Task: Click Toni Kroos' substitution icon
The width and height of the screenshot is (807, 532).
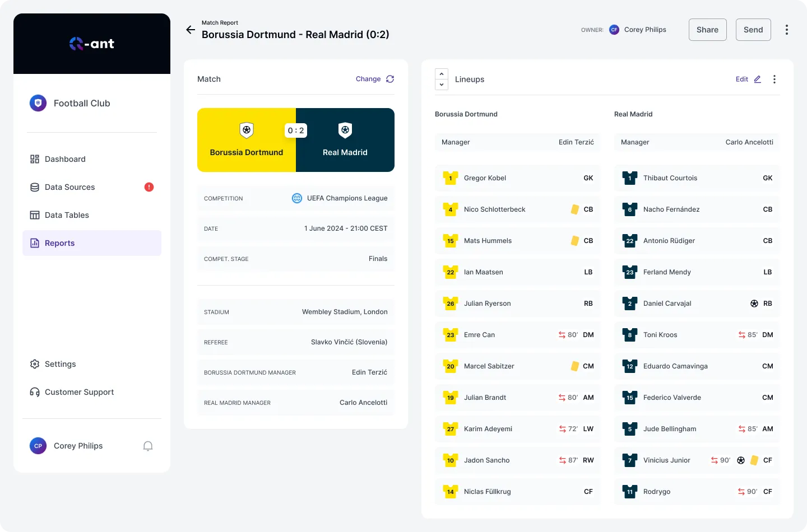Action: point(742,335)
